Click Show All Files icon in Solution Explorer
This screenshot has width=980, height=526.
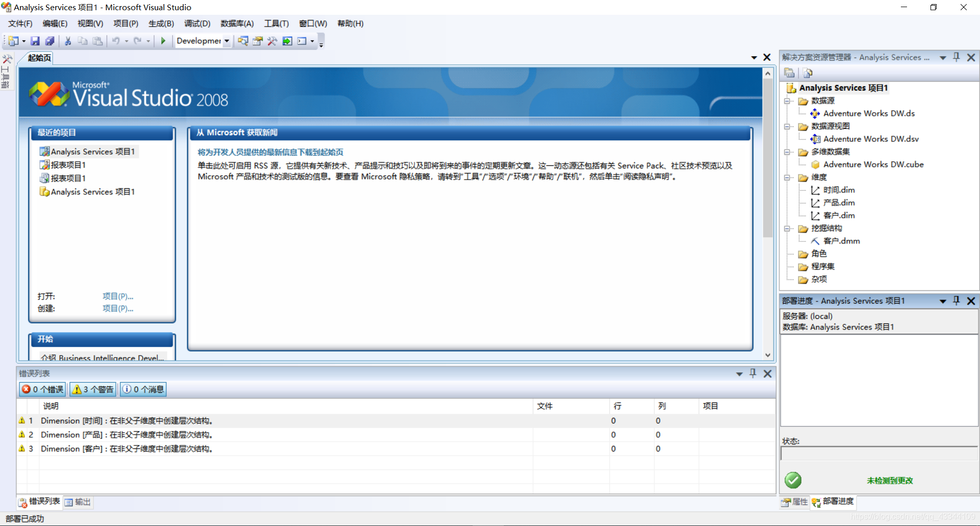pos(807,73)
